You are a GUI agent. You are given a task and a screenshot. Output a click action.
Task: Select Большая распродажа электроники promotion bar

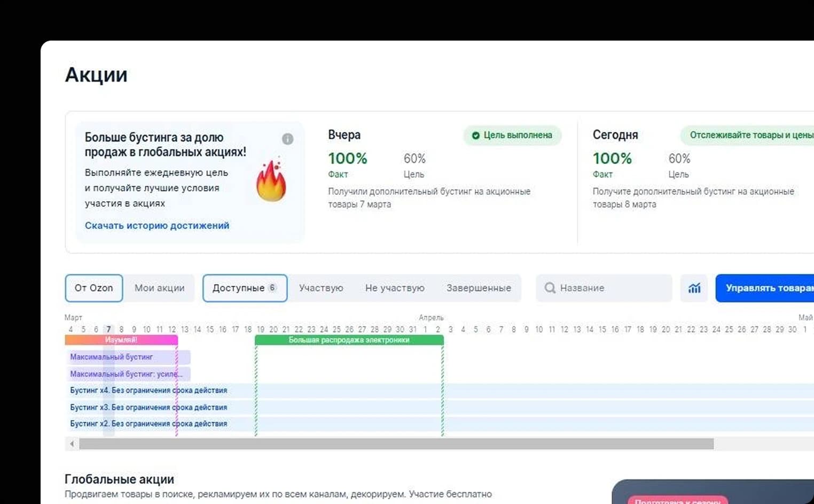[x=349, y=340]
